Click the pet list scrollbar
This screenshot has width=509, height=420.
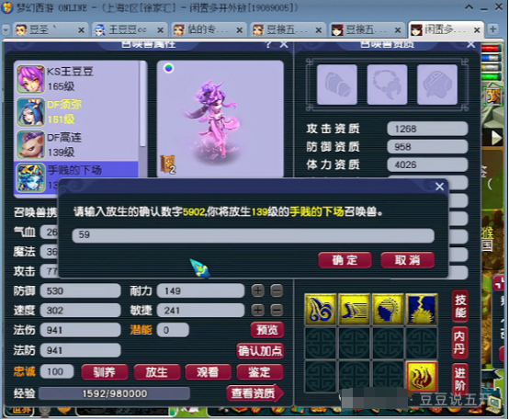point(142,104)
